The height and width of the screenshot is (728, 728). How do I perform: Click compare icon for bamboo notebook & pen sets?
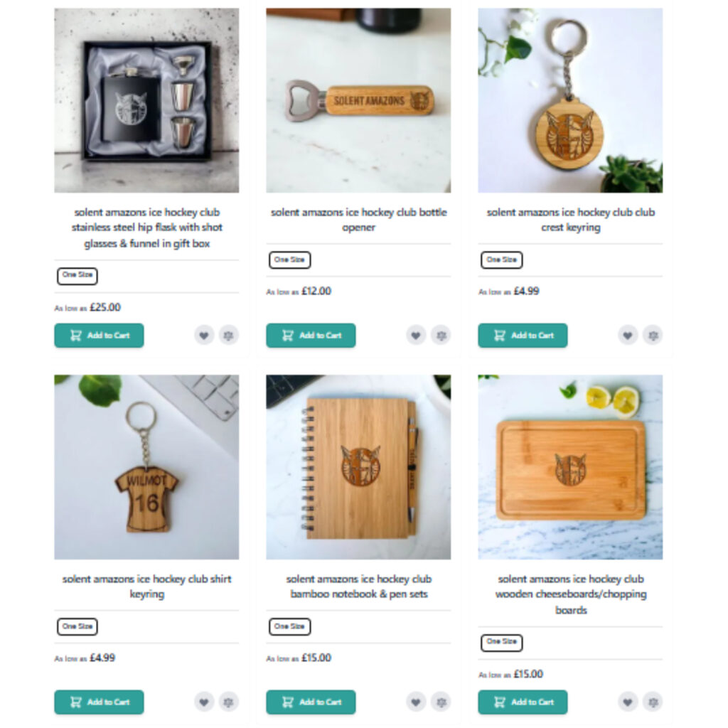pos(441,702)
